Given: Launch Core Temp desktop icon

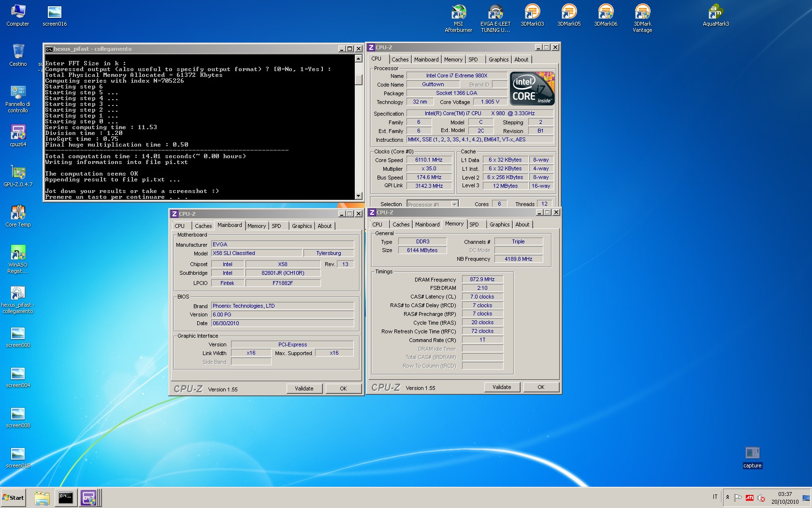Looking at the screenshot, I should [18, 216].
